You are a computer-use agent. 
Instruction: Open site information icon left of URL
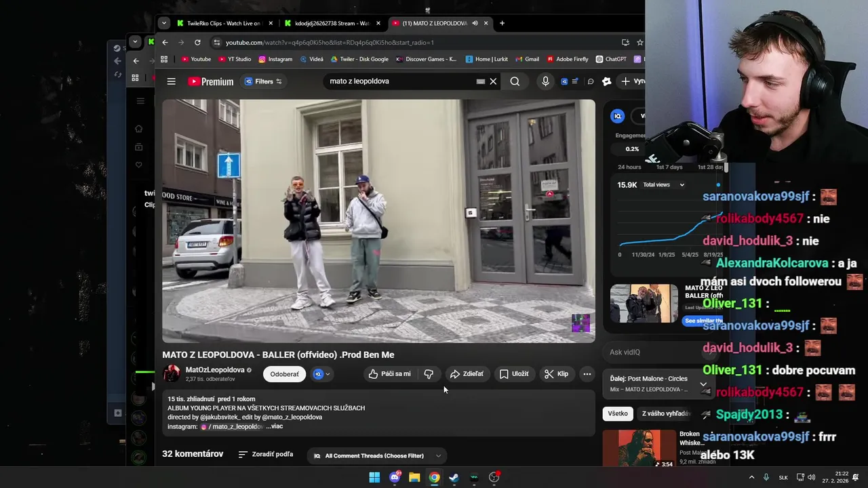click(216, 42)
